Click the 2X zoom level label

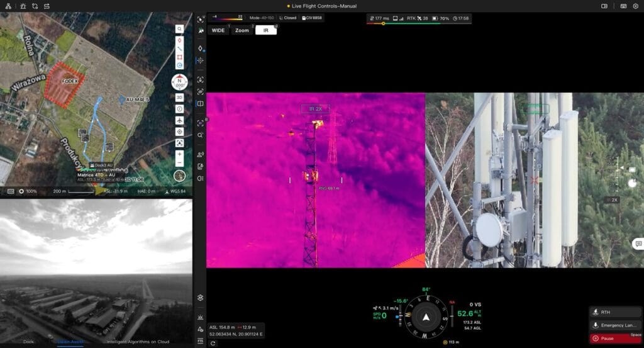613,199
